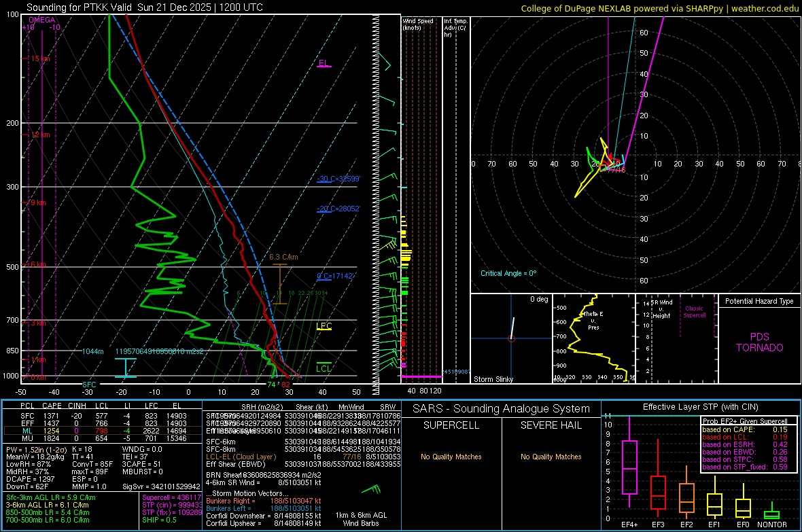Select the Eff Shear (EBWD) row
Viewport: 802px width, 532px height.
click(303, 465)
